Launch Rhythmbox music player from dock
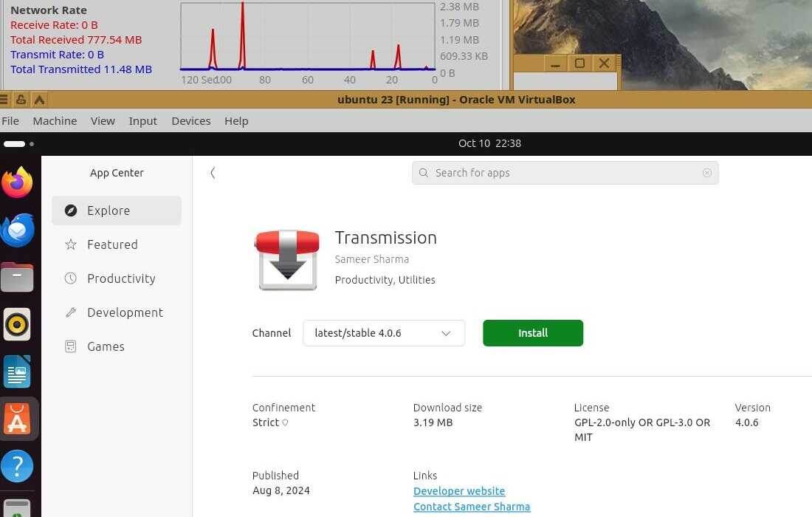812x517 pixels. [x=17, y=324]
